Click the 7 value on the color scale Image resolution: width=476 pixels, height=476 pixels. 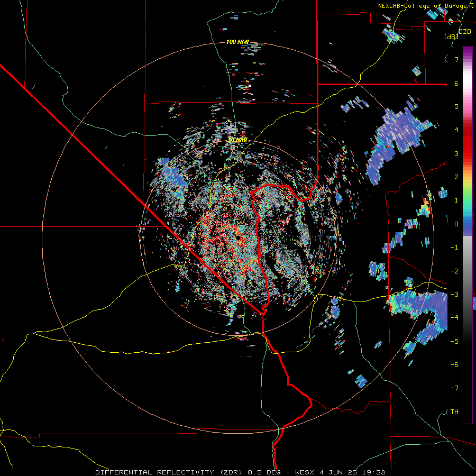456,59
